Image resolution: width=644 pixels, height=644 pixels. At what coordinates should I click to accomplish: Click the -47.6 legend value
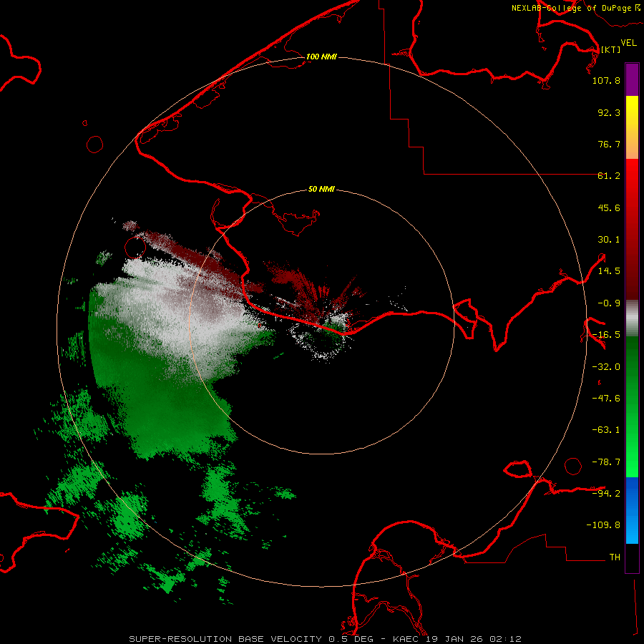pos(606,399)
